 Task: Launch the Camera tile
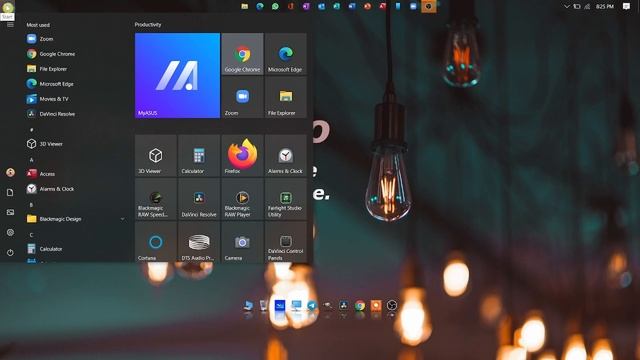click(x=242, y=242)
